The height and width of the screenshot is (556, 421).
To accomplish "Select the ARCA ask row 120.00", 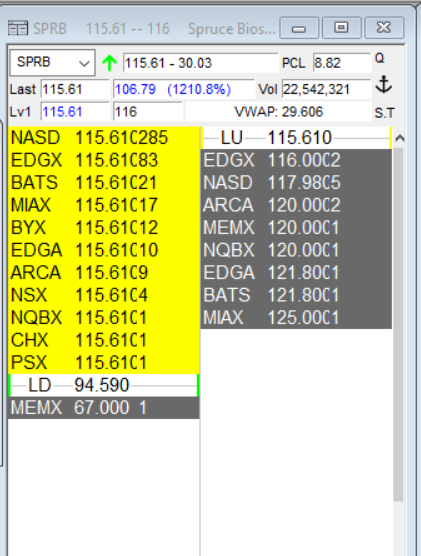I will [297, 205].
